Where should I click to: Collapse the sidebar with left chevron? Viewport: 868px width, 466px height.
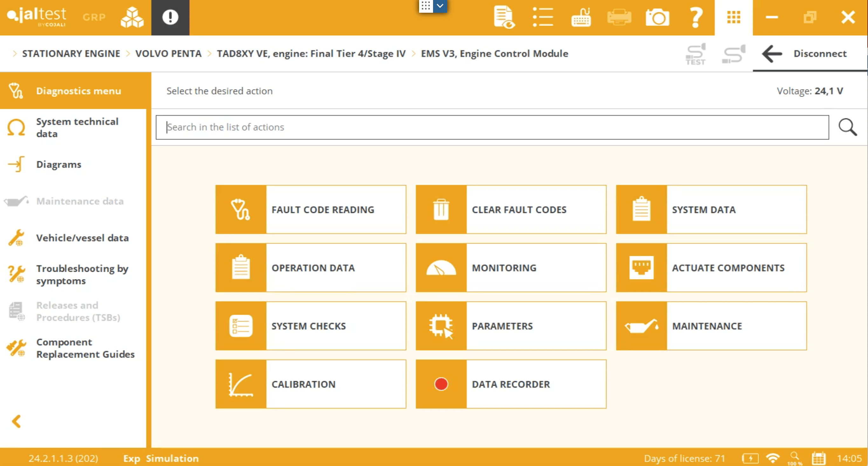coord(16,421)
